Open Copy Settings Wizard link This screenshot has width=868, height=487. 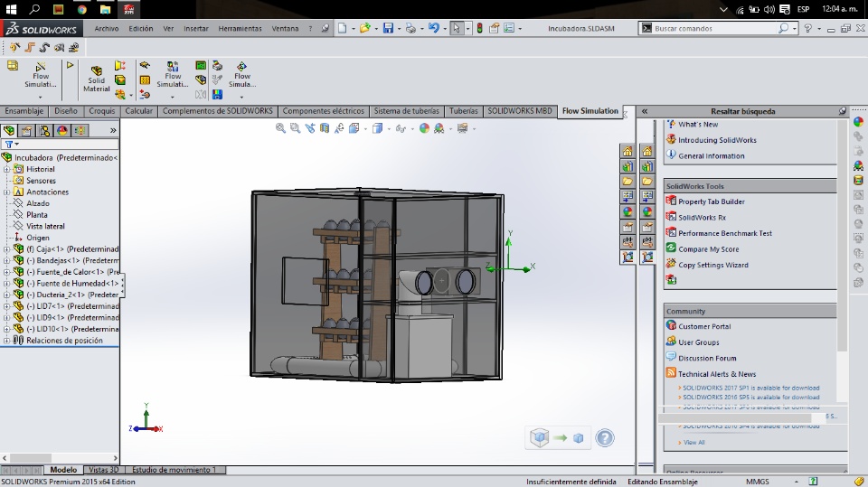pyautogui.click(x=713, y=265)
